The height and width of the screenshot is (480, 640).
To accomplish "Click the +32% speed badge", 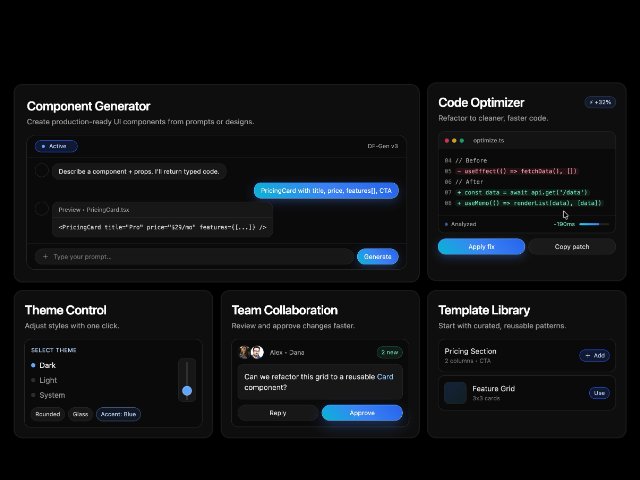I will click(x=600, y=102).
